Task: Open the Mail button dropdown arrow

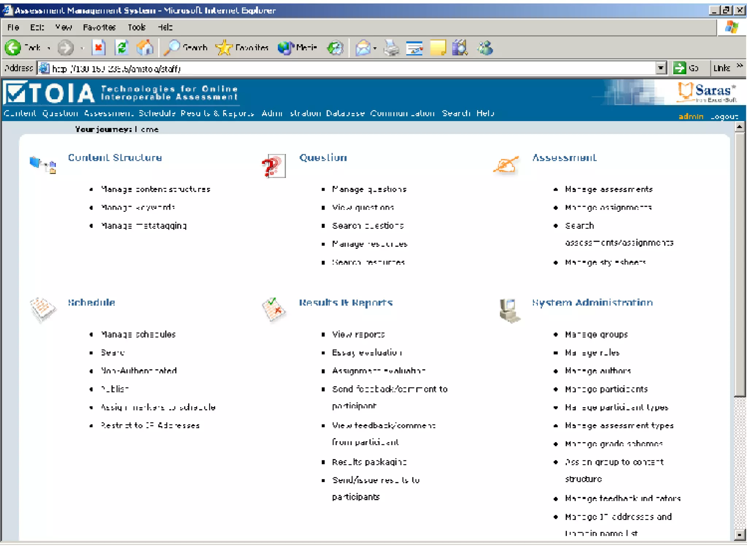Action: tap(375, 48)
